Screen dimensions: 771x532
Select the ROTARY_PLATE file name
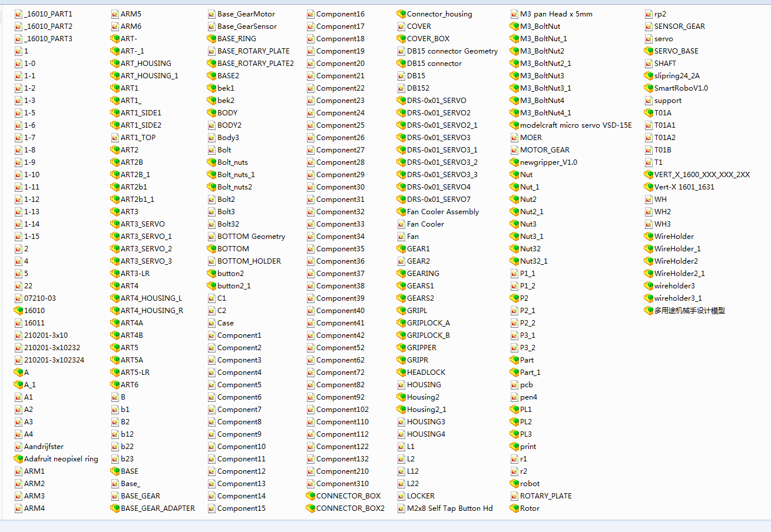[546, 496]
